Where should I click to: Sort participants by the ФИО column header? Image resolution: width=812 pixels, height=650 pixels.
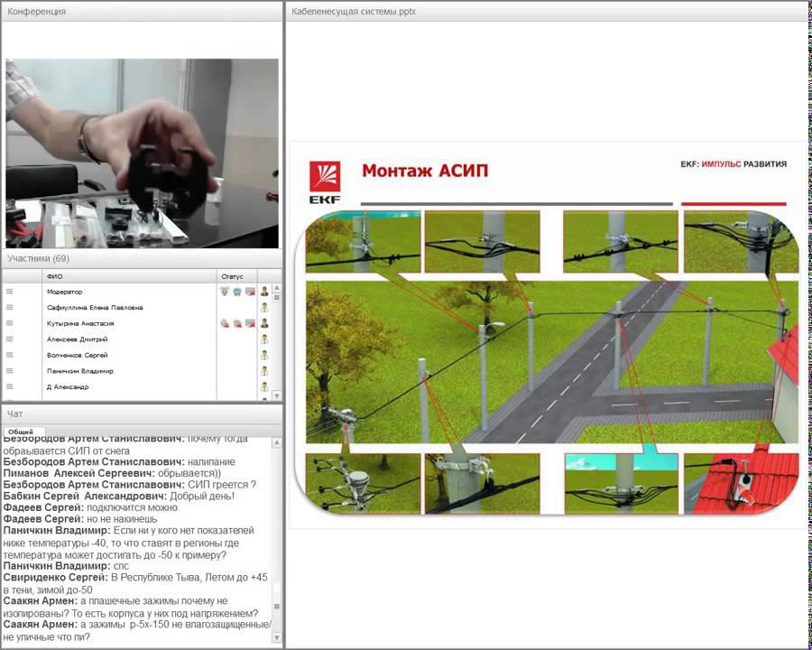point(129,276)
